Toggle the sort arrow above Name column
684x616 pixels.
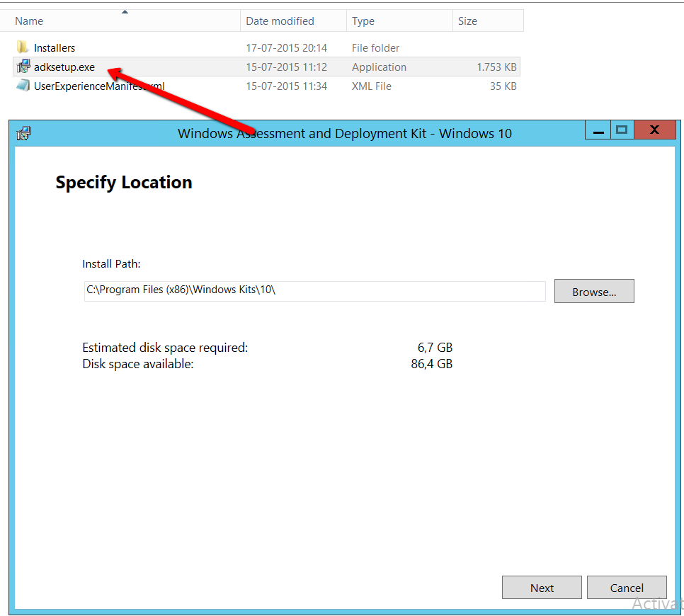(x=125, y=12)
